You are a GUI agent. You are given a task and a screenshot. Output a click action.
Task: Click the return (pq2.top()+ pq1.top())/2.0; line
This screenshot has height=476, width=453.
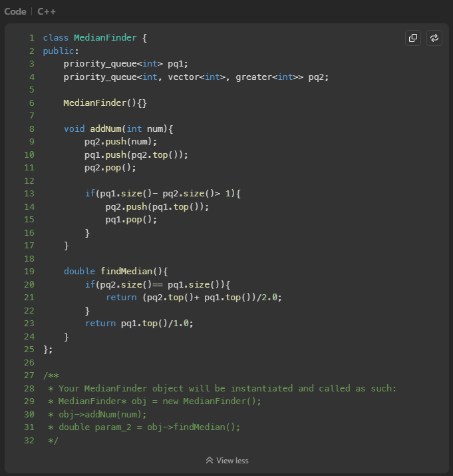point(194,298)
